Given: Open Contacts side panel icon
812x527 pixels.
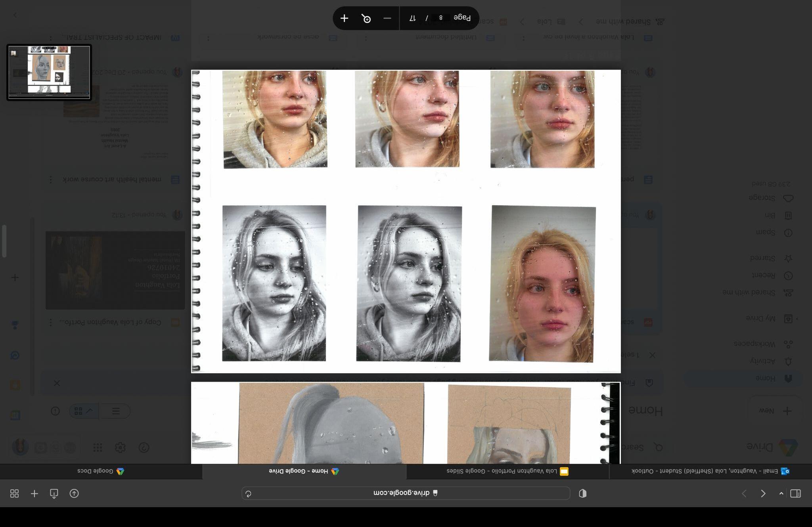Looking at the screenshot, I should tap(15, 325).
